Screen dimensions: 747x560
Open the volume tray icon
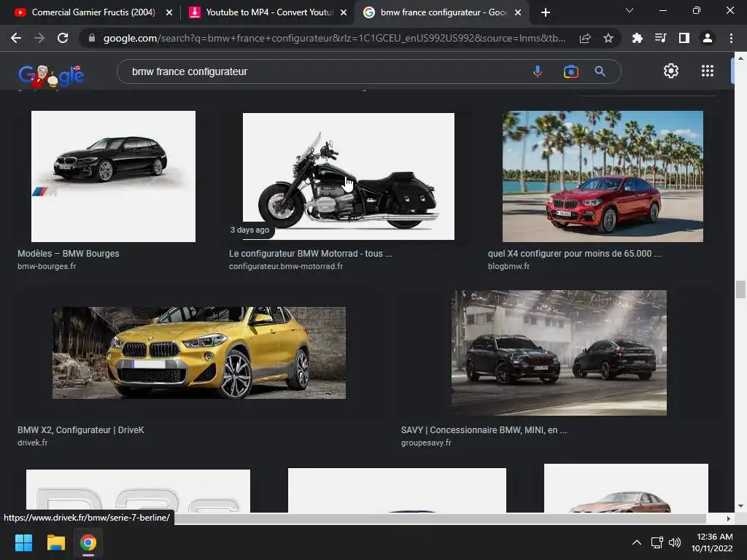(x=675, y=542)
